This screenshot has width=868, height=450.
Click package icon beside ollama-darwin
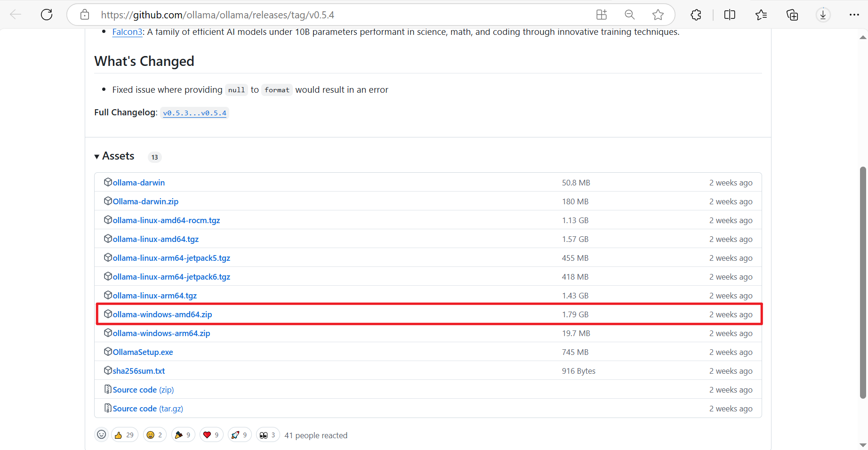(108, 182)
